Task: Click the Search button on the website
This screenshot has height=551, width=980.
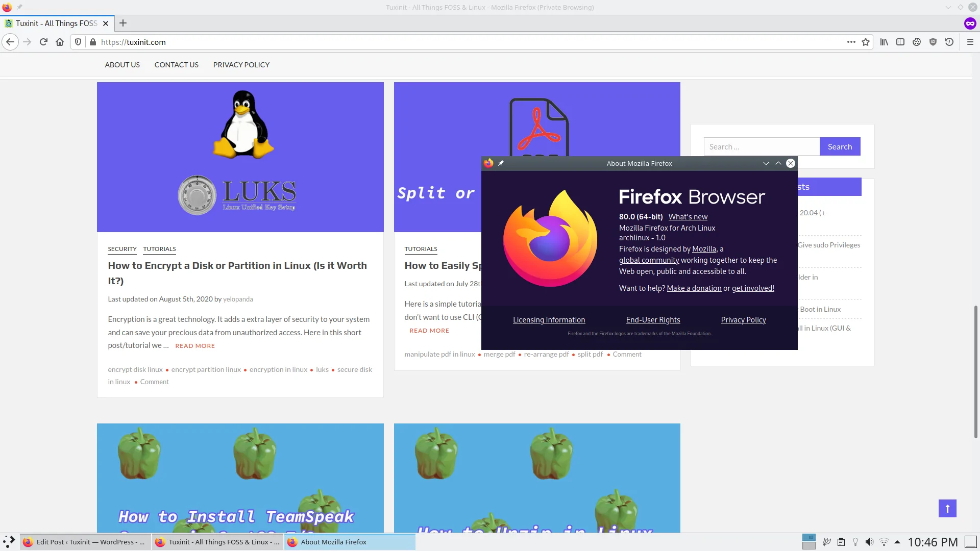Action: click(840, 146)
